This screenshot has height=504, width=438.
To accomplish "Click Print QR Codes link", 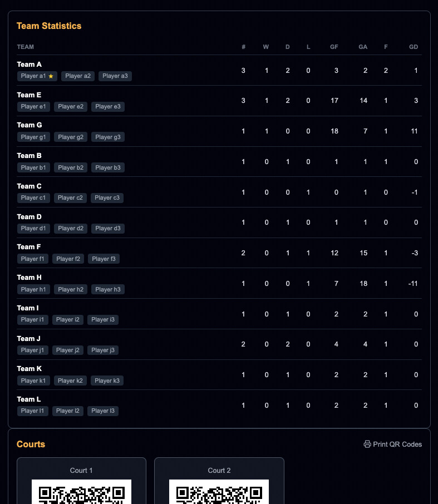I will (397, 444).
